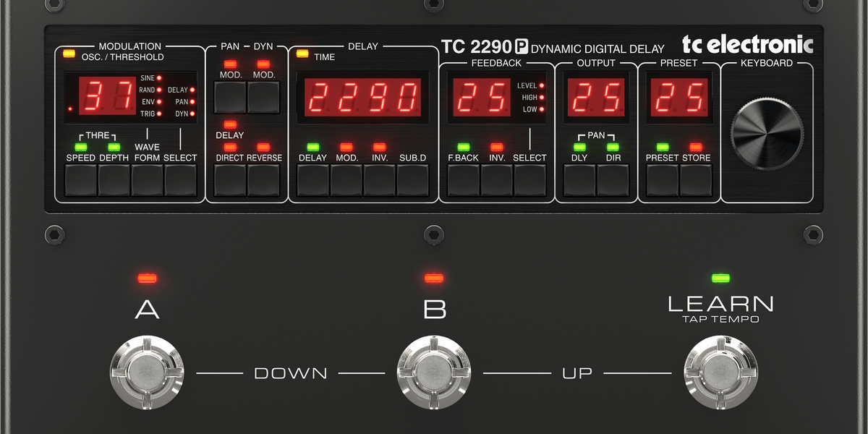Click the UP label between footswitches
The width and height of the screenshot is (868, 434).
(577, 373)
